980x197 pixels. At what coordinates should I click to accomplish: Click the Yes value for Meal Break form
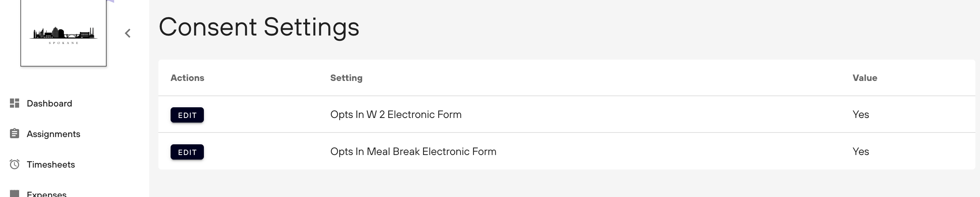(x=861, y=152)
